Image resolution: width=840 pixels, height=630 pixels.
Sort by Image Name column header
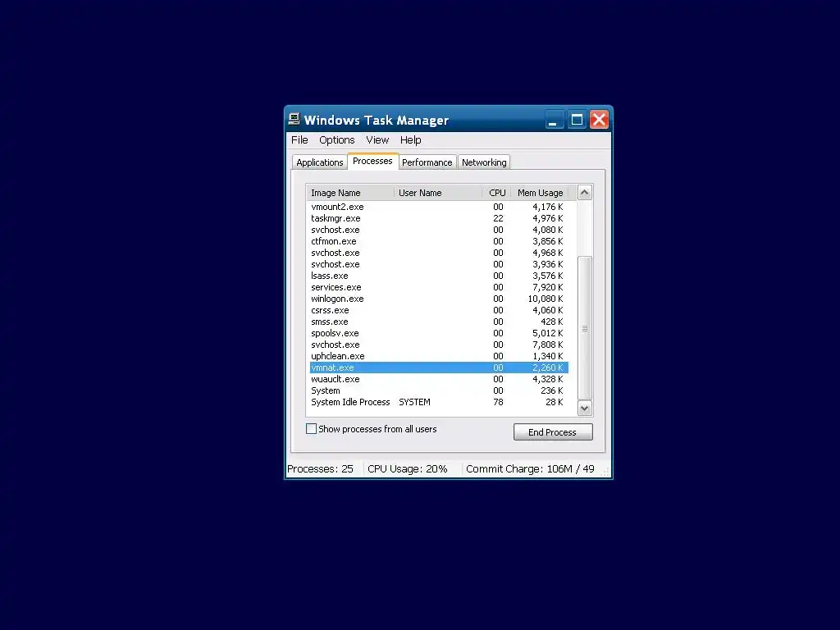[350, 193]
